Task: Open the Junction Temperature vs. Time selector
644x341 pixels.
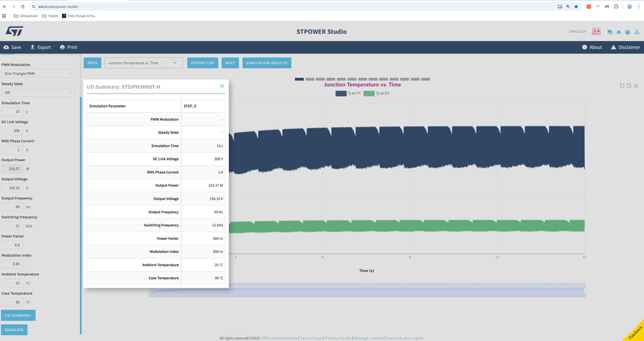Action: pyautogui.click(x=143, y=63)
